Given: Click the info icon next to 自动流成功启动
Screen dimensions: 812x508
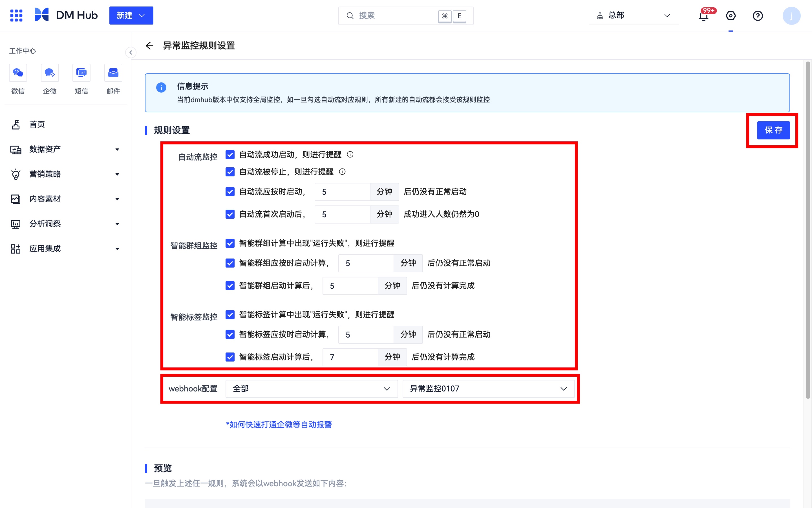Looking at the screenshot, I should click(x=350, y=155).
